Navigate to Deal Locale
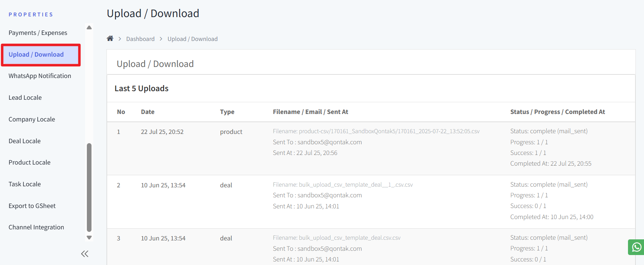Viewport: 644px width, 265px height. click(25, 141)
